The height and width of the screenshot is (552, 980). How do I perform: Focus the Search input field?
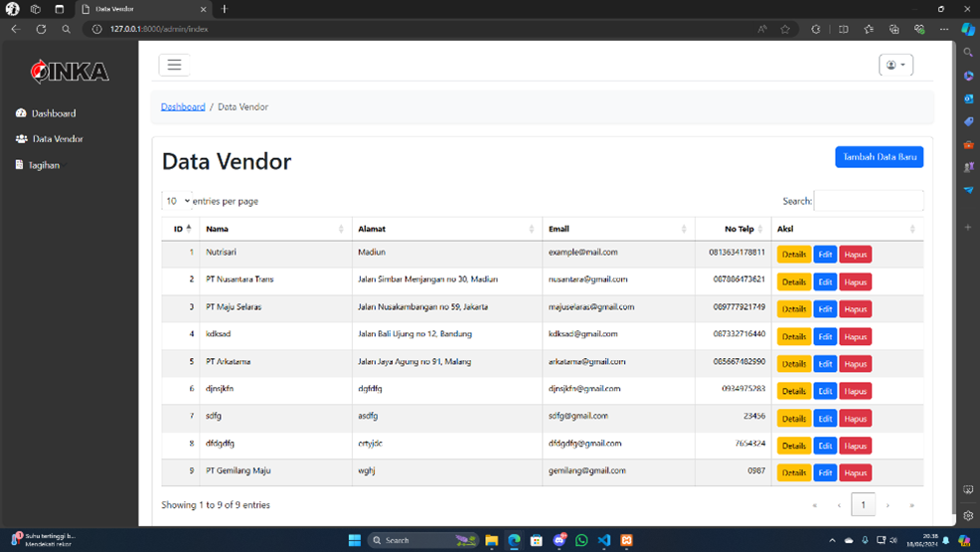pos(868,201)
